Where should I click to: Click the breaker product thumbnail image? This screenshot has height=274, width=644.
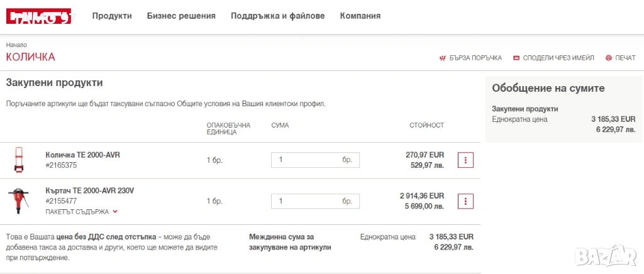pyautogui.click(x=18, y=201)
